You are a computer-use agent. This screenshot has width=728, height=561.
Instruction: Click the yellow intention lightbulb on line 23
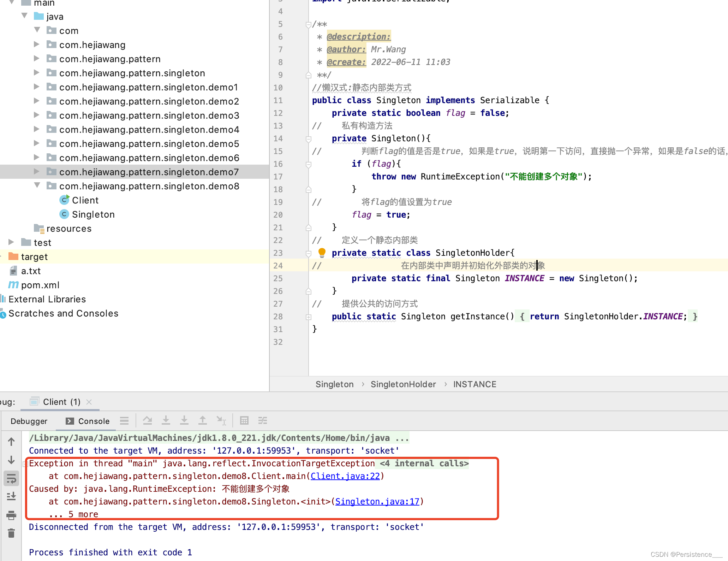[x=322, y=253]
